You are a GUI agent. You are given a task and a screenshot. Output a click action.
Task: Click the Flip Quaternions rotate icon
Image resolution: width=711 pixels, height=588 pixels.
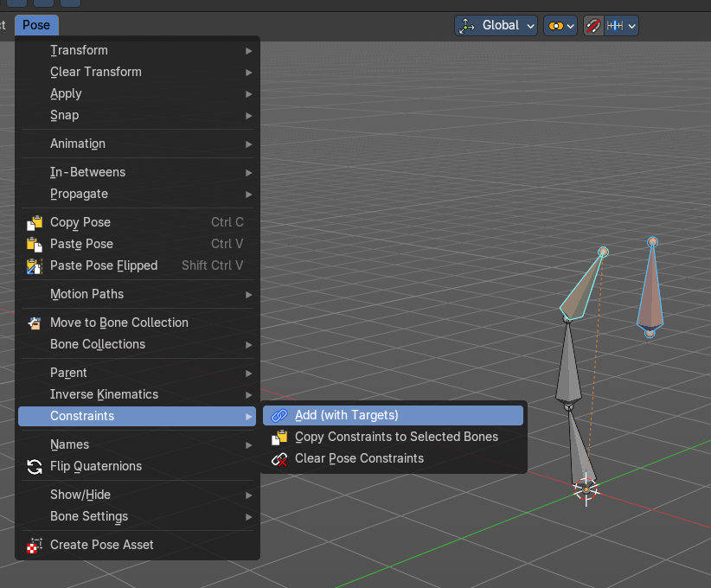point(35,466)
